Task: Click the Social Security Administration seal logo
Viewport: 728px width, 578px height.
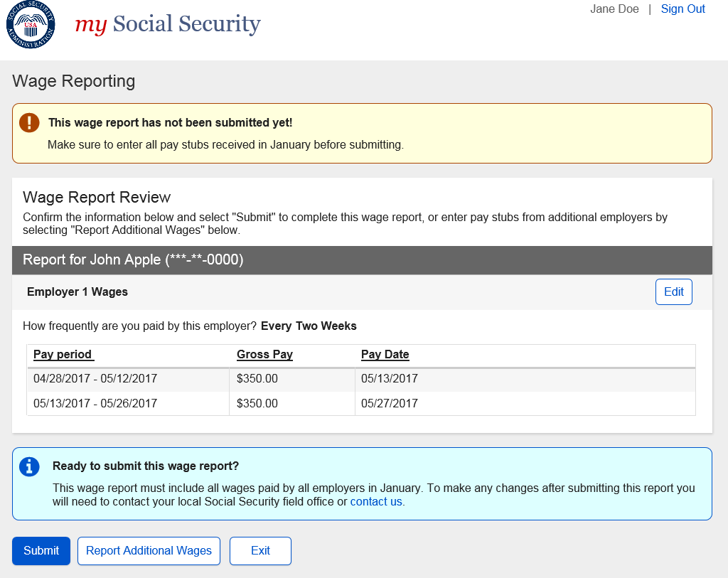Action: [x=31, y=25]
